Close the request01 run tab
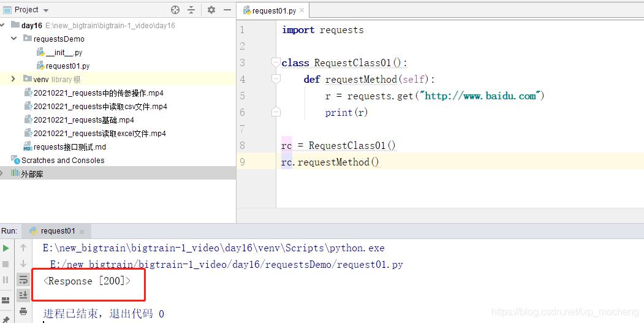This screenshot has height=323, width=644. (81, 232)
